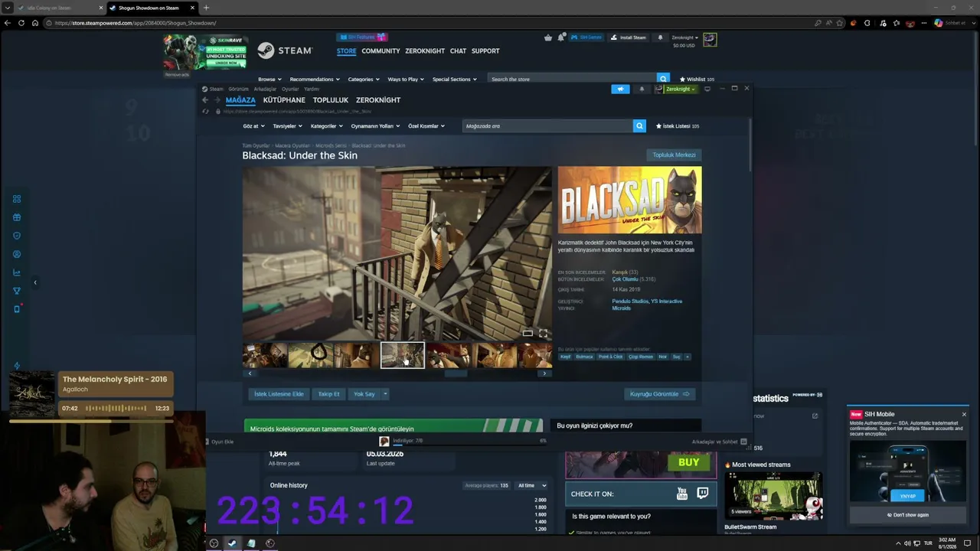Expand the Special Sections menu on the web page
Image resolution: width=980 pixels, height=551 pixels.
pos(455,79)
